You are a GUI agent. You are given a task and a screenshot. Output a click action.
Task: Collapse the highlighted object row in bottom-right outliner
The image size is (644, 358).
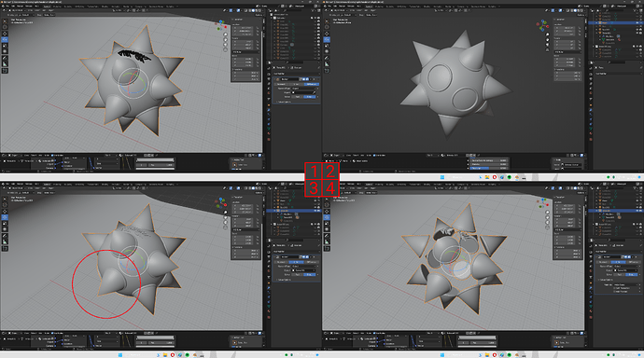pyautogui.click(x=596, y=211)
